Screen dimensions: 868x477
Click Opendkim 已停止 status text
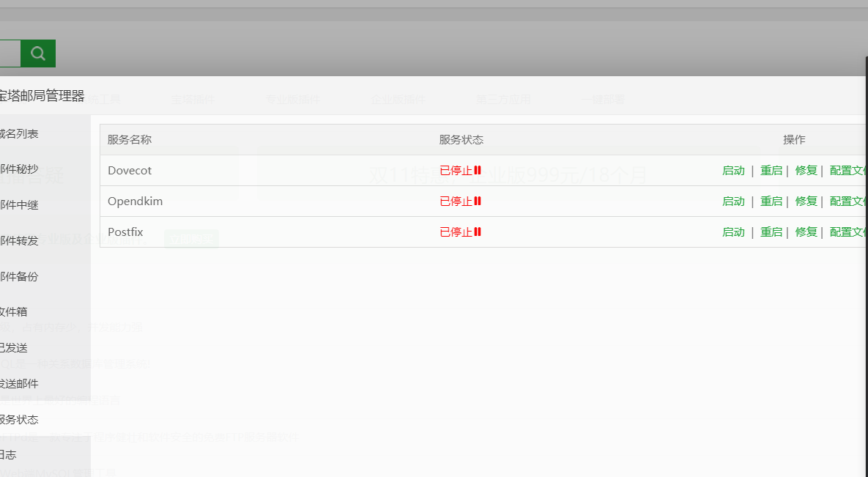(456, 201)
